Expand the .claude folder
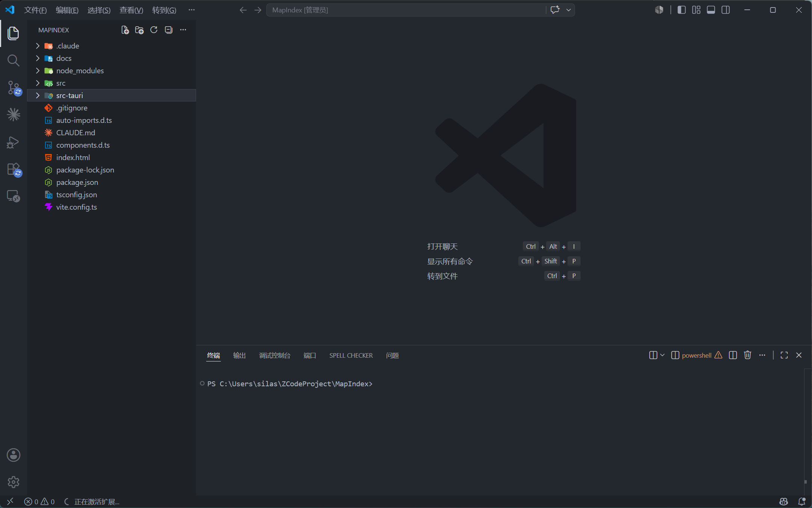Viewport: 812px width, 508px height. pyautogui.click(x=112, y=46)
